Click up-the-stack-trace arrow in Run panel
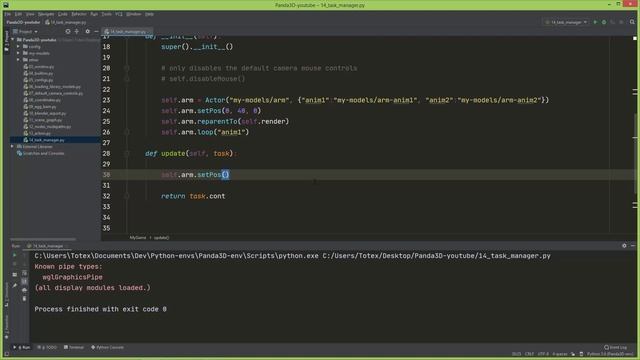 [x=24, y=255]
